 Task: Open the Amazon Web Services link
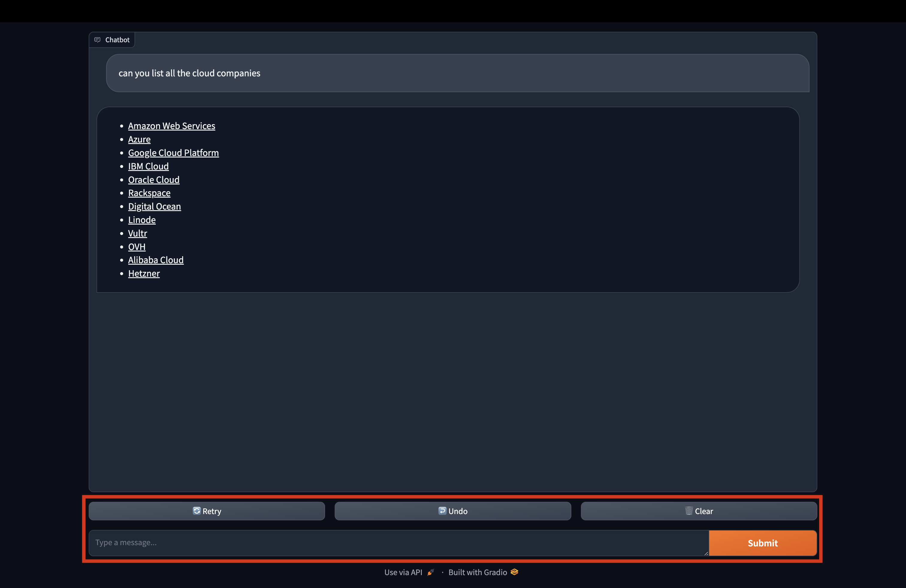coord(171,126)
